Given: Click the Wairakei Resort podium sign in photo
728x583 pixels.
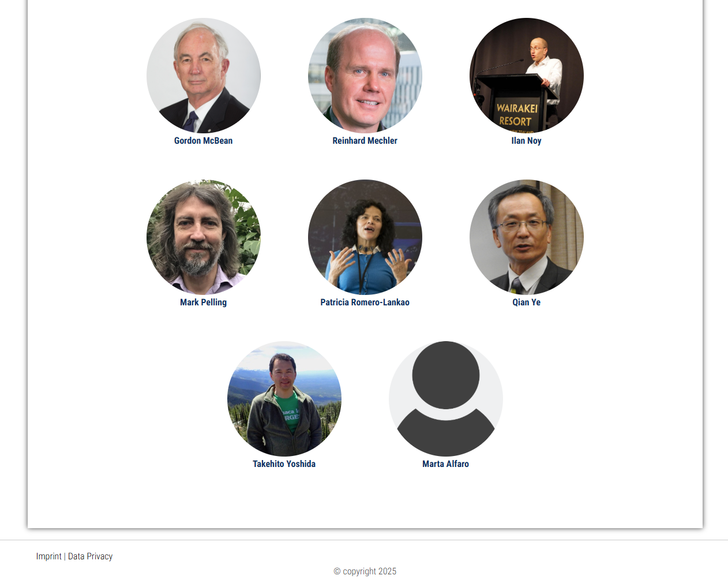Looking at the screenshot, I should (517, 115).
